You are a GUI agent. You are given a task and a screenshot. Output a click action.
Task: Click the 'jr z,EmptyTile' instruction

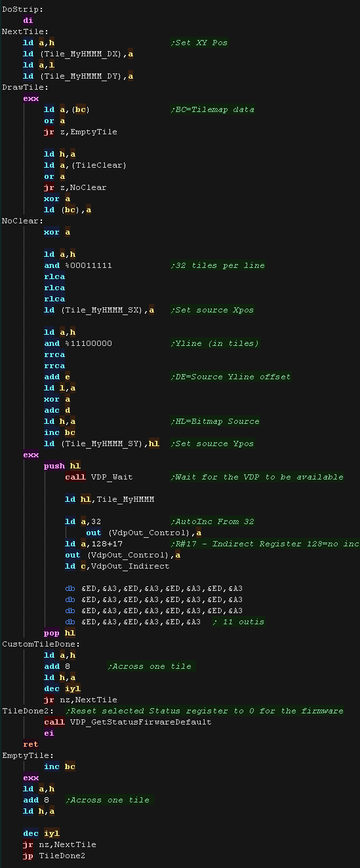(x=81, y=132)
